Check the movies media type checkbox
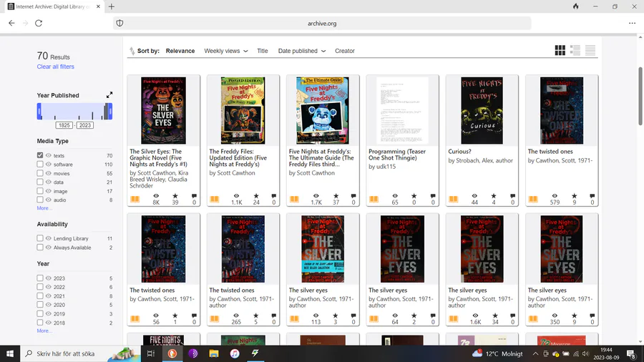Viewport: 644px width, 362px height. (40, 173)
